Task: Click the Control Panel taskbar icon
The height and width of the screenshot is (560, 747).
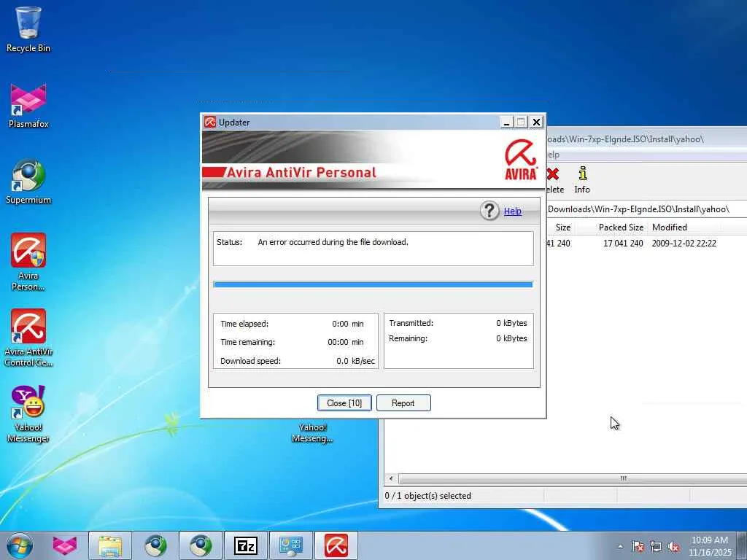Action: click(x=291, y=545)
